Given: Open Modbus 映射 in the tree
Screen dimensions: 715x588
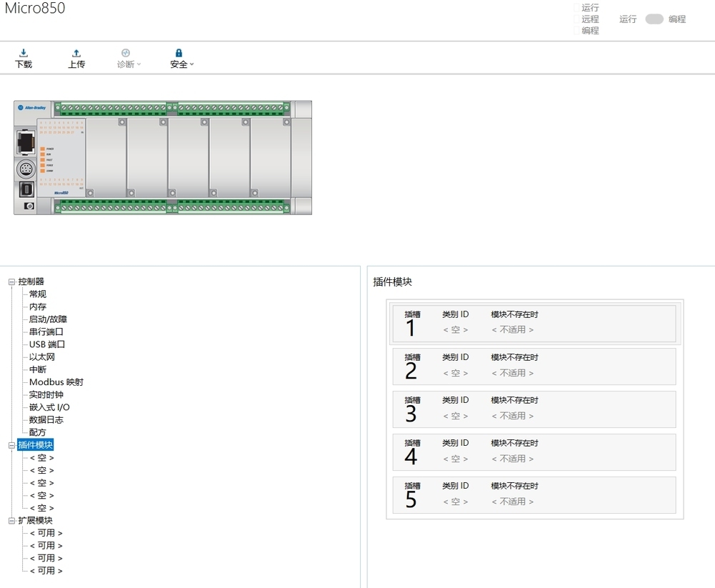Looking at the screenshot, I should 56,382.
